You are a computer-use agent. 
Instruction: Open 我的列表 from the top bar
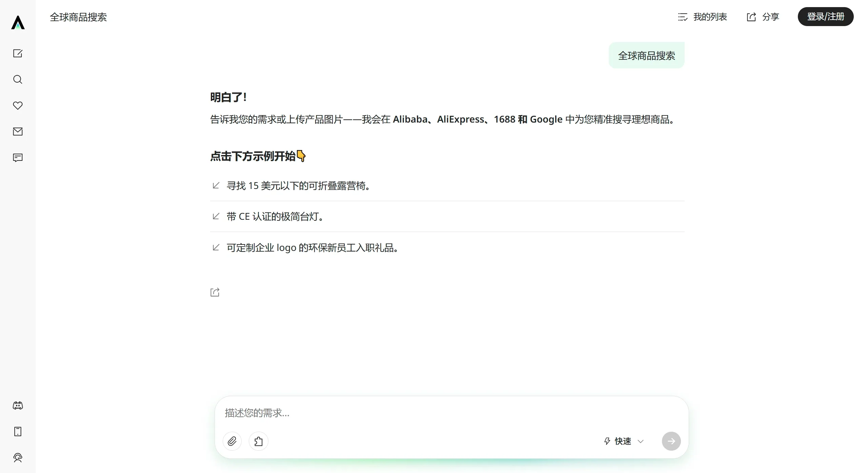[x=703, y=17]
